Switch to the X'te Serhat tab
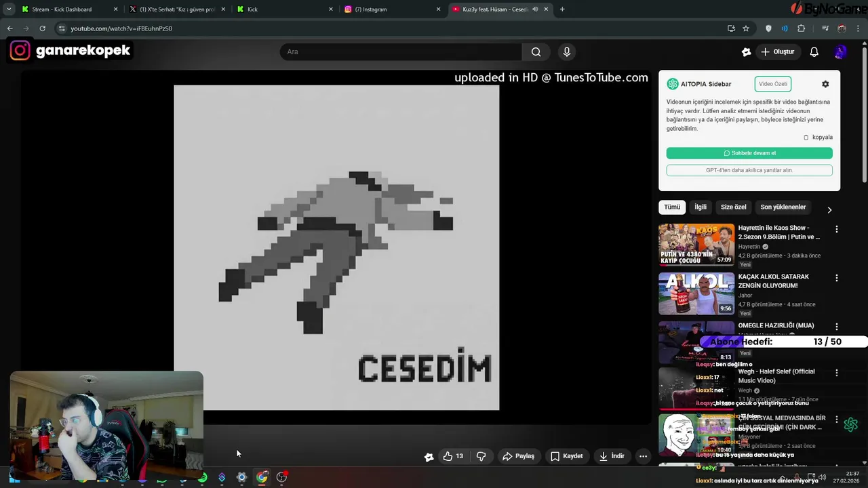Image resolution: width=868 pixels, height=488 pixels. pyautogui.click(x=178, y=9)
